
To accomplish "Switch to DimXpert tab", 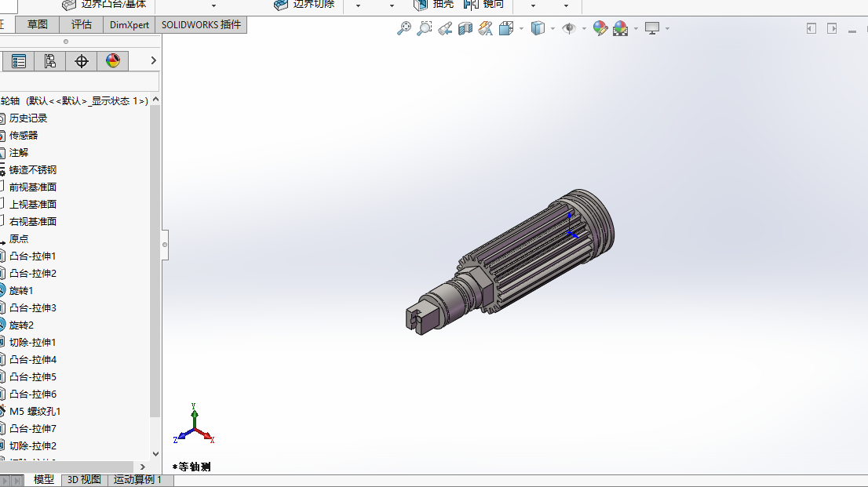I will click(129, 25).
